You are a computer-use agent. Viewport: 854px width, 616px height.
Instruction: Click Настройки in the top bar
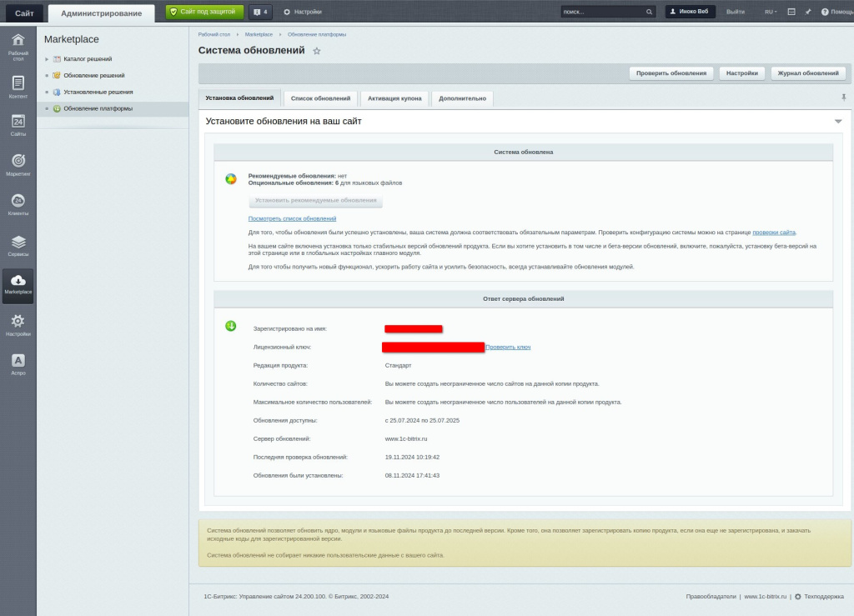point(303,12)
